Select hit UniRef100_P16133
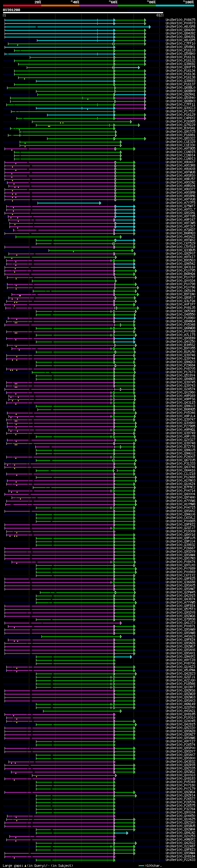Screen dimensions: 197x868 [180, 50]
